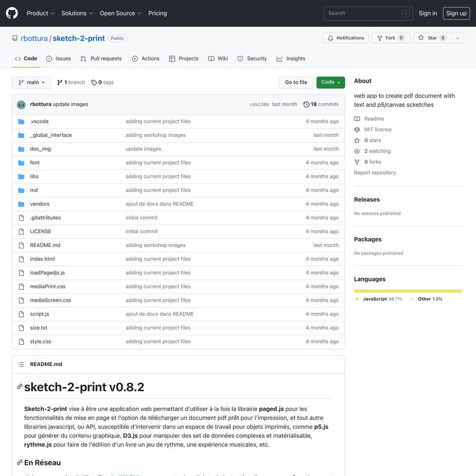Click the folder icon for _global_interface

(21, 135)
